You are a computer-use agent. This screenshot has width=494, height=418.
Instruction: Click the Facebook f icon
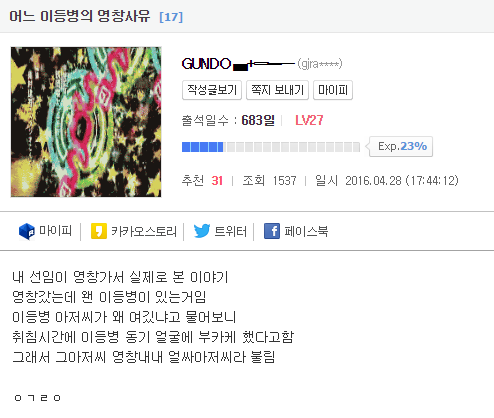pyautogui.click(x=272, y=231)
